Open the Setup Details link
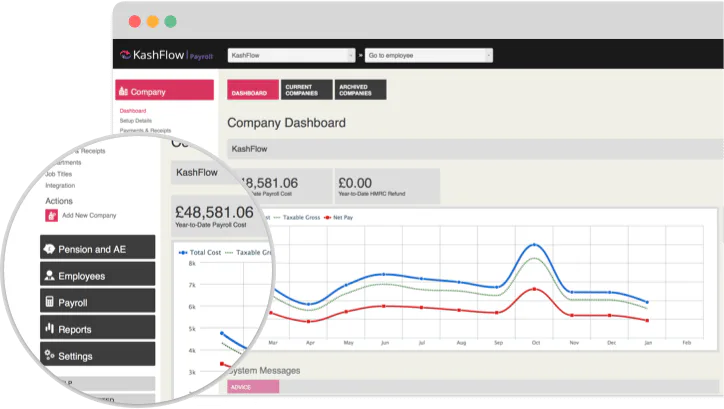724x409 pixels. pyautogui.click(x=136, y=120)
